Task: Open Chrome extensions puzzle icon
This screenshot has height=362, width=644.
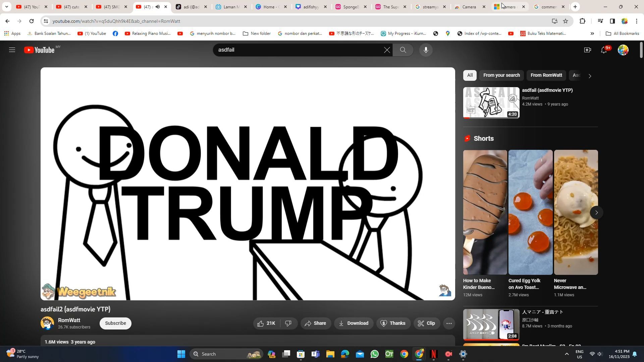Action: pos(582,21)
